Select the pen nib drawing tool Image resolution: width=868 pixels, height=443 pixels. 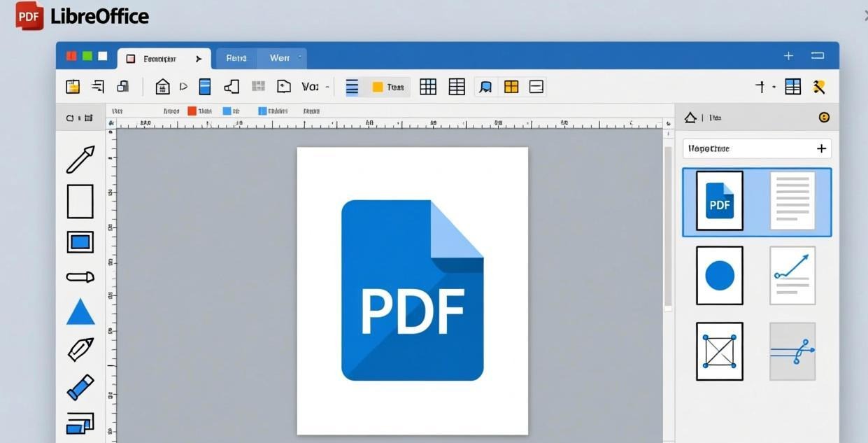click(80, 349)
